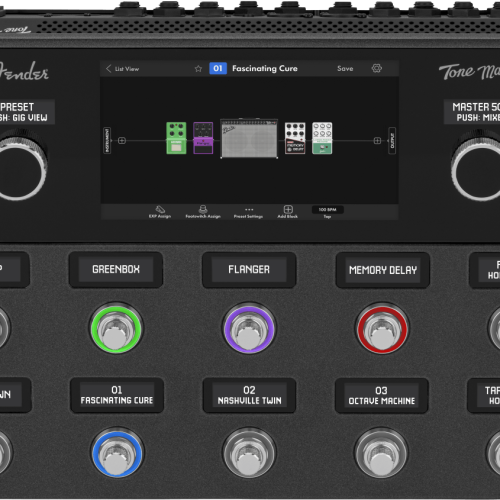Select the Instrument input block
500x500 pixels.
pyautogui.click(x=107, y=140)
